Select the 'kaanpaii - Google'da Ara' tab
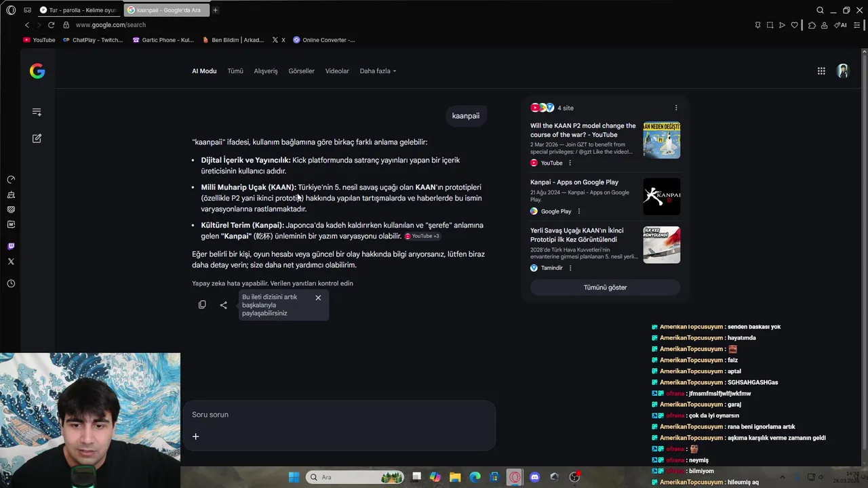 (166, 10)
